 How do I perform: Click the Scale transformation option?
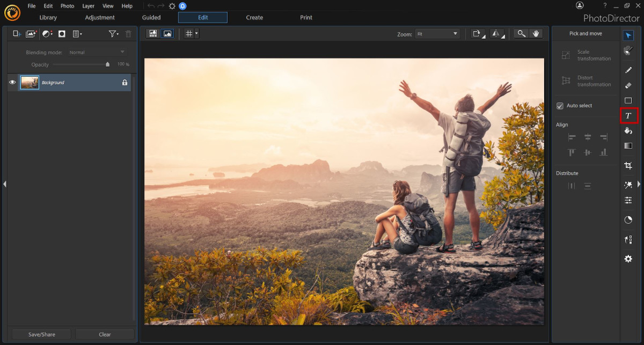(586, 55)
